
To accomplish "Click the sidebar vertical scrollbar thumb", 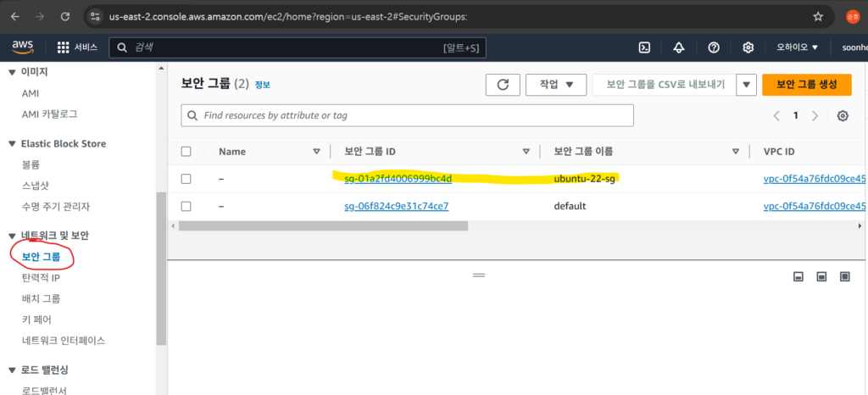I will click(161, 269).
